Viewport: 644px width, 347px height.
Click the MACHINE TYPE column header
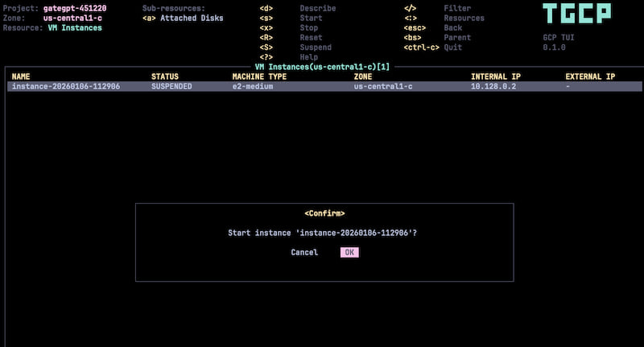[259, 76]
